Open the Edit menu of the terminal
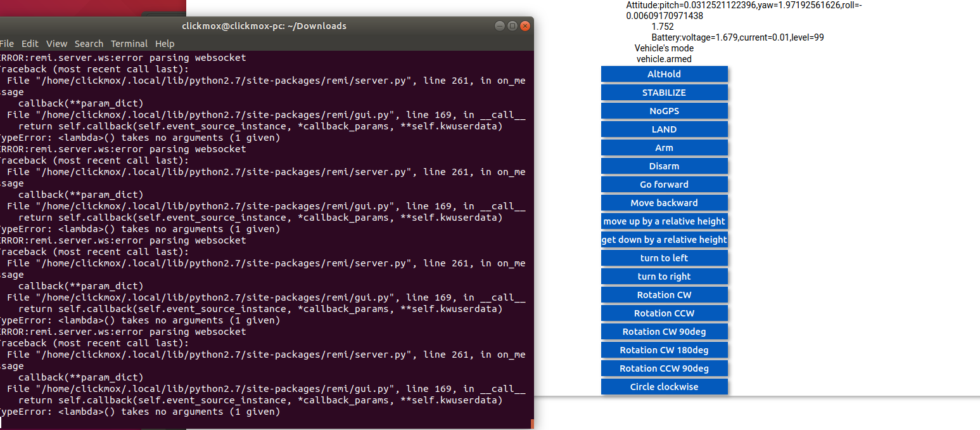980x430 pixels. pyautogui.click(x=29, y=43)
